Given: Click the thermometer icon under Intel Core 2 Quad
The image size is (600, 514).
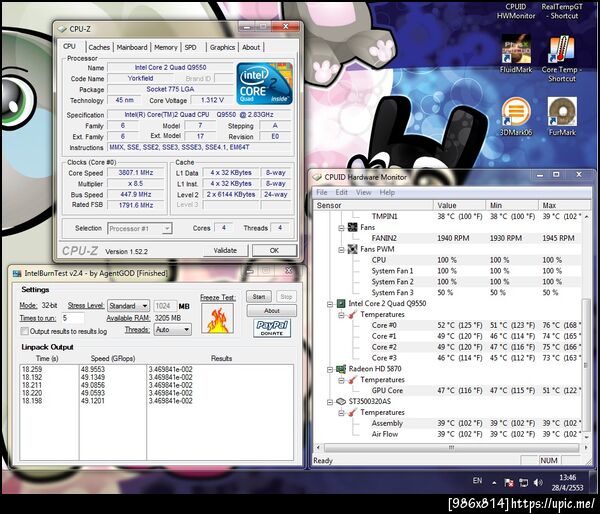Looking at the screenshot, I should 352,314.
